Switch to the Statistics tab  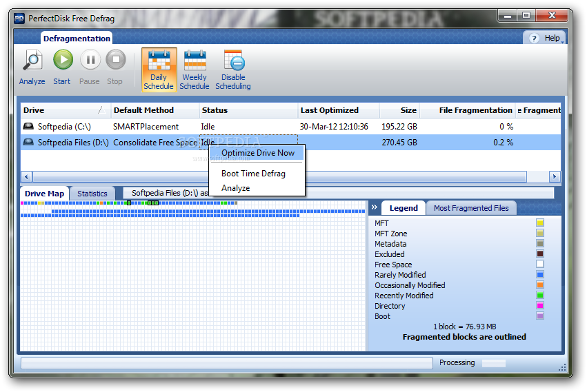point(92,194)
